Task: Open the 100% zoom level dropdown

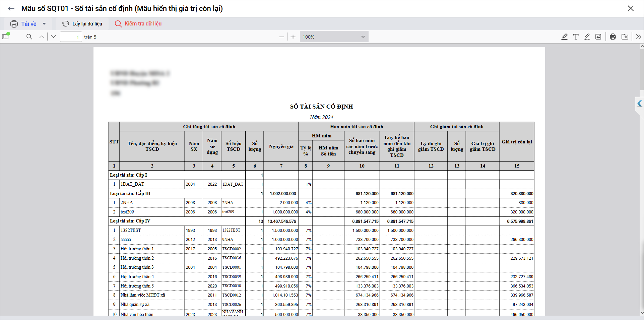Action: pos(334,37)
